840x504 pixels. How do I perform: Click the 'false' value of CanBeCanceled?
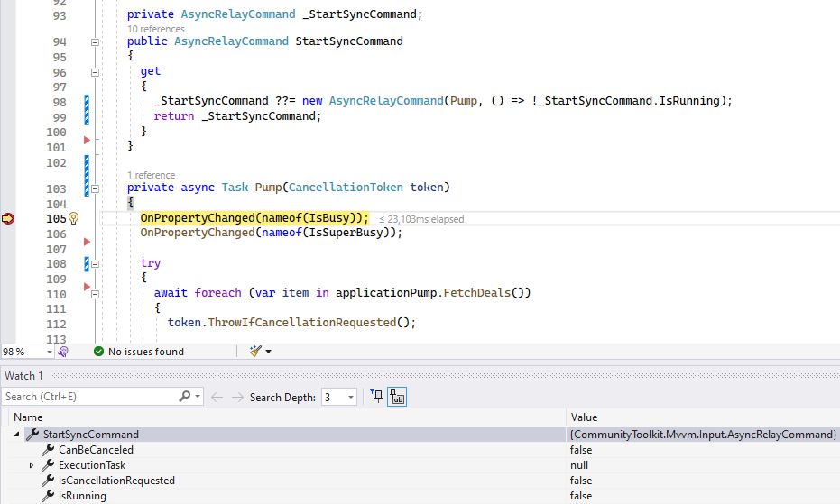pyautogui.click(x=581, y=450)
